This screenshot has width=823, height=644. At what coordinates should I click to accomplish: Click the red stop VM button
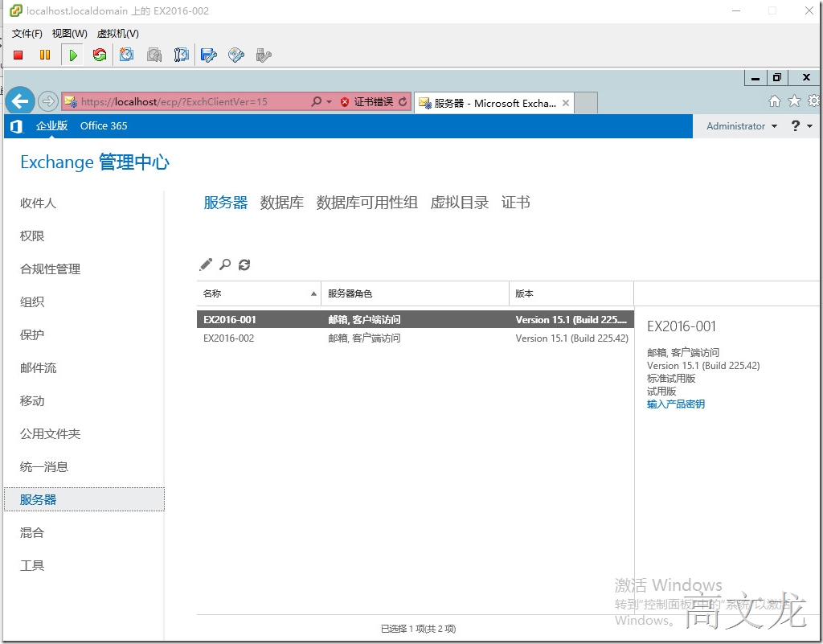(x=18, y=55)
